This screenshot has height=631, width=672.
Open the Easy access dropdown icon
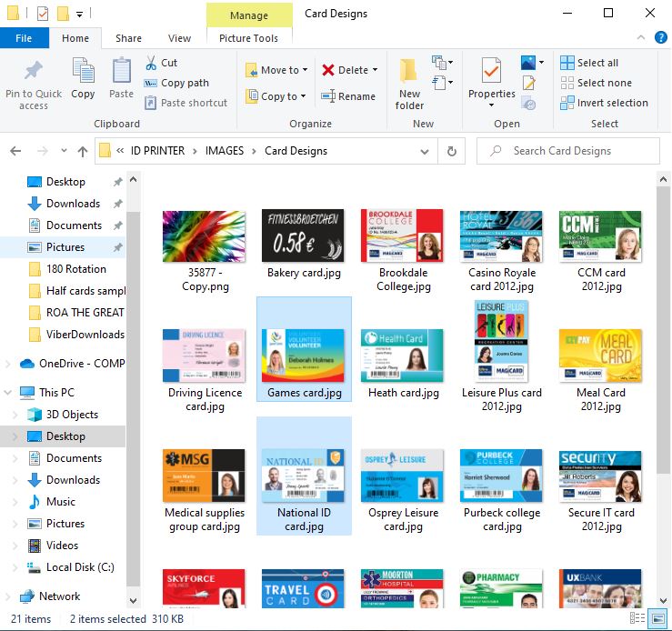442,82
